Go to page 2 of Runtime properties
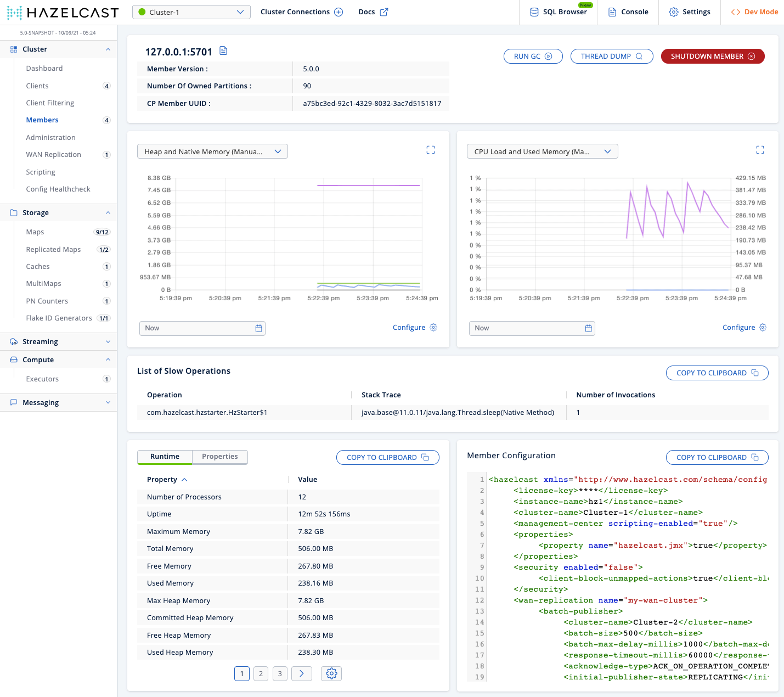784x697 pixels. click(261, 673)
